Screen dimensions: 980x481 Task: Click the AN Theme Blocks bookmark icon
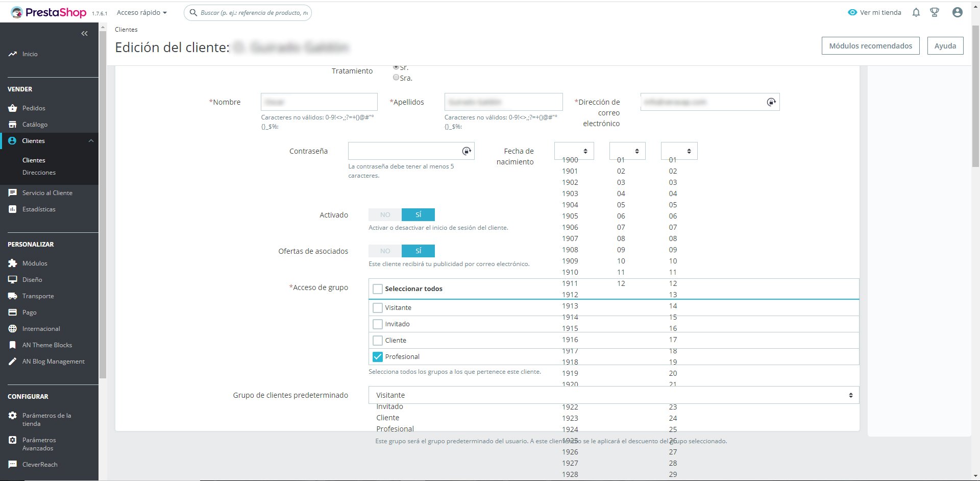coord(12,345)
